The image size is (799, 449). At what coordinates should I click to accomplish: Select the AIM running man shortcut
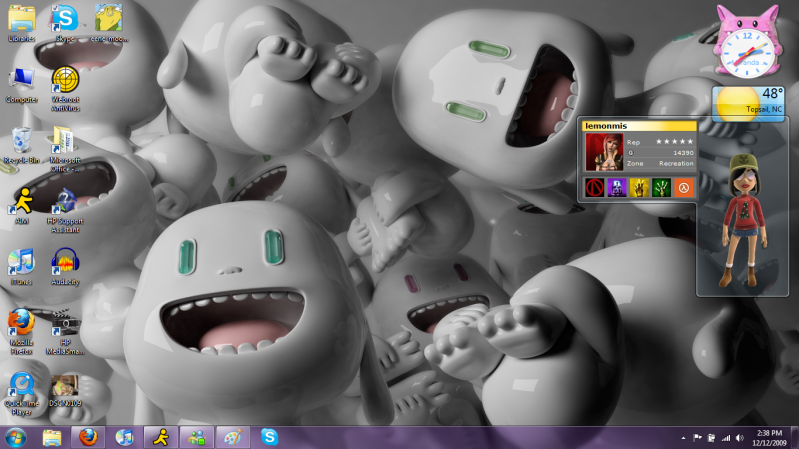(21, 206)
